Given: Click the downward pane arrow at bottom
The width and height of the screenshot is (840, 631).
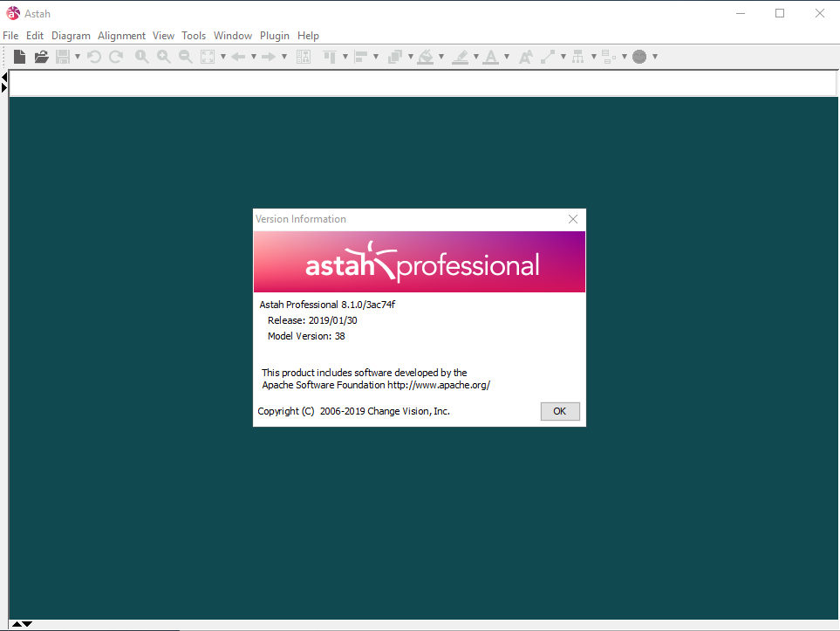Looking at the screenshot, I should [x=27, y=624].
